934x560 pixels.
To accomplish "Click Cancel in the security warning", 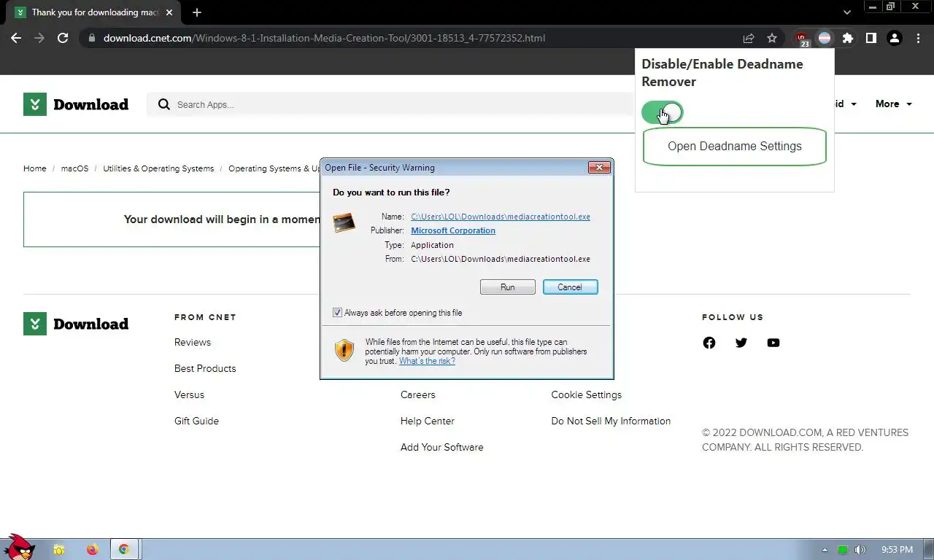I will [x=570, y=287].
